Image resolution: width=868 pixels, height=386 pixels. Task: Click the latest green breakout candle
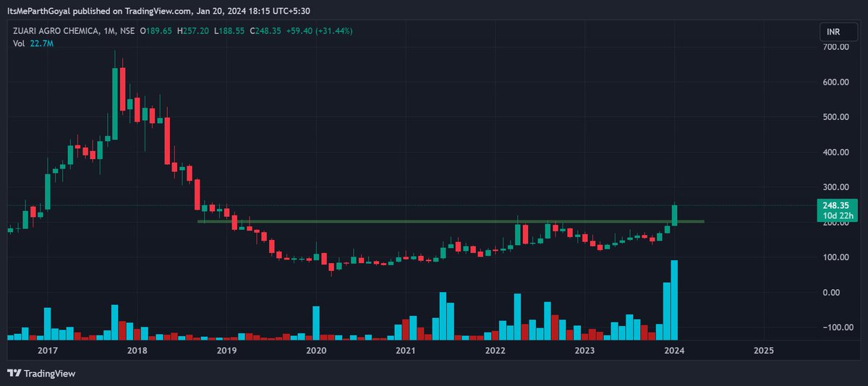click(674, 215)
